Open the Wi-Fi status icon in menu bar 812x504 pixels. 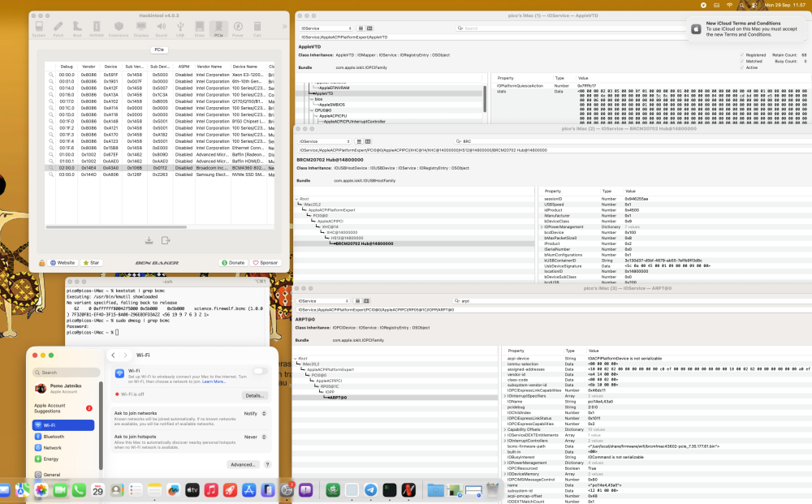(x=729, y=5)
